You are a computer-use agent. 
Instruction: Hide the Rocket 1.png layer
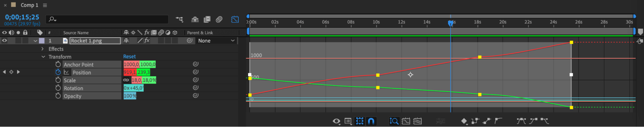pos(5,41)
